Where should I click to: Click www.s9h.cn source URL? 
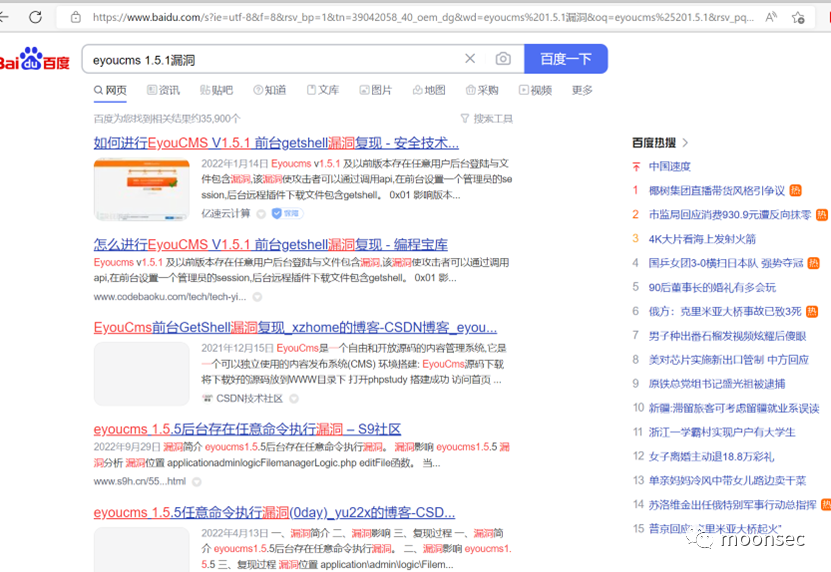tap(139, 481)
